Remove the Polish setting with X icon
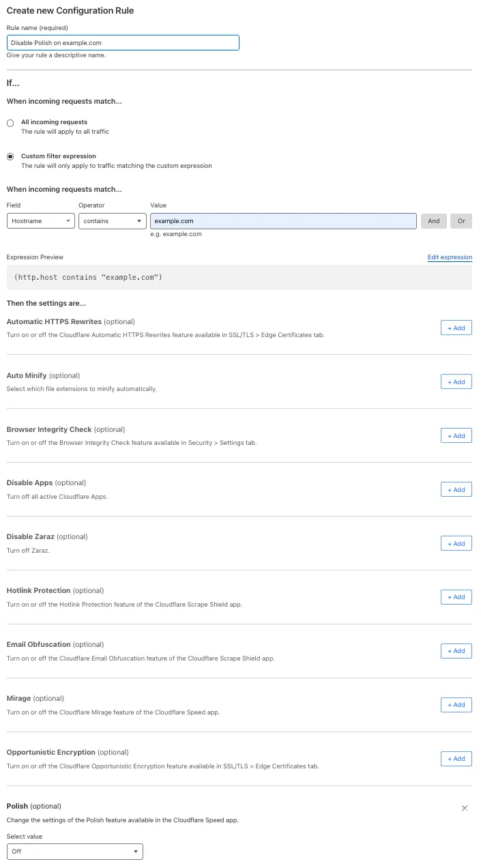This screenshot has width=481, height=868. click(465, 808)
